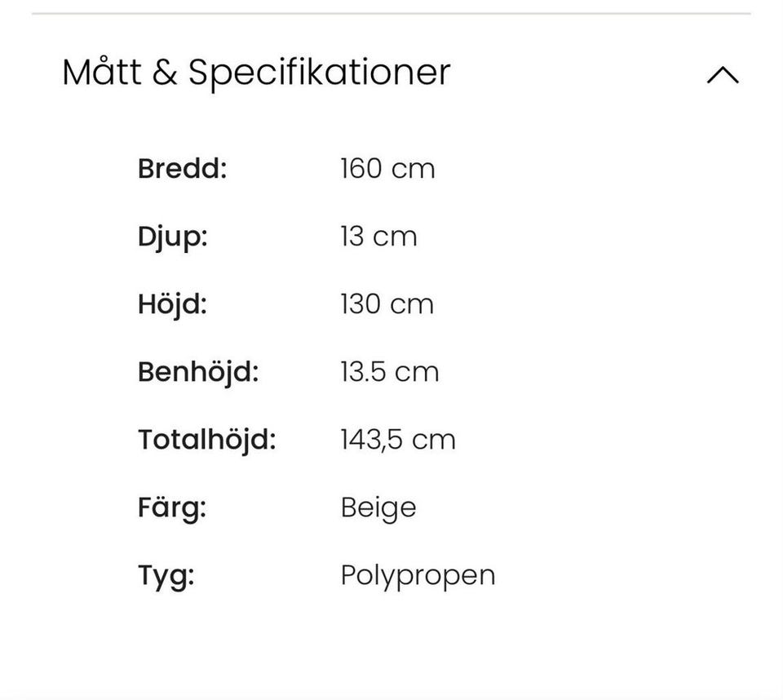Select the Totalhöjd label
The height and width of the screenshot is (700, 783).
click(x=206, y=440)
